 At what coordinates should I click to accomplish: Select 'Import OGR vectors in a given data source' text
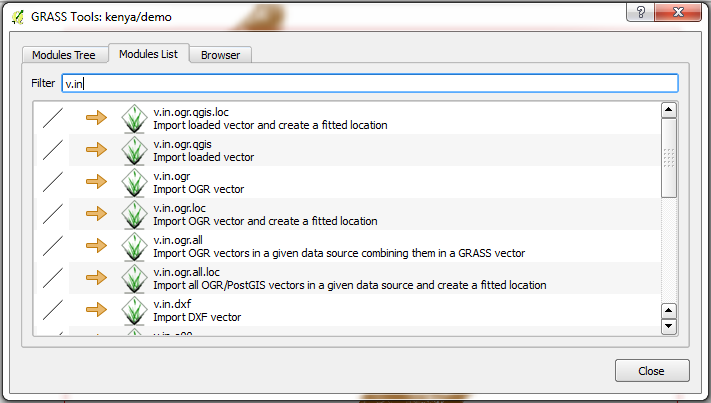click(339, 253)
